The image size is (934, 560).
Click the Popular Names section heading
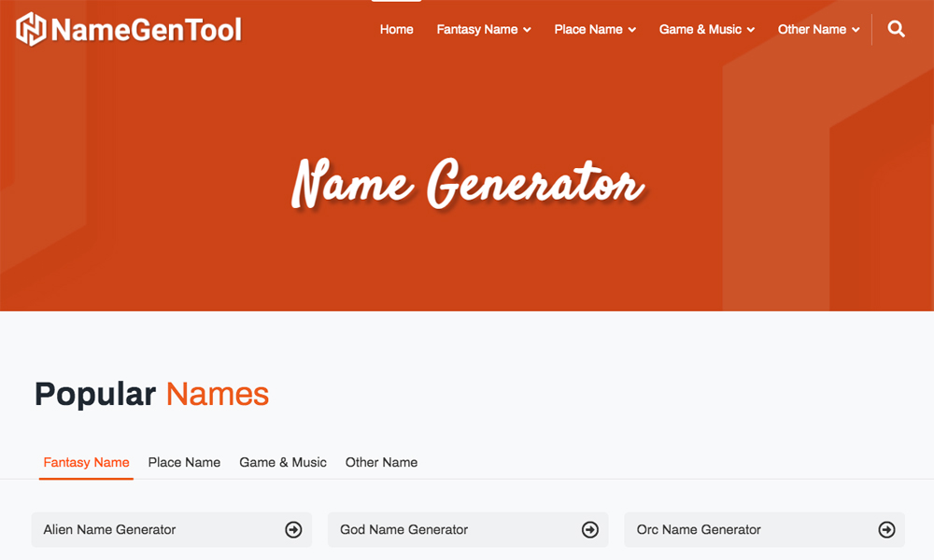(x=151, y=395)
